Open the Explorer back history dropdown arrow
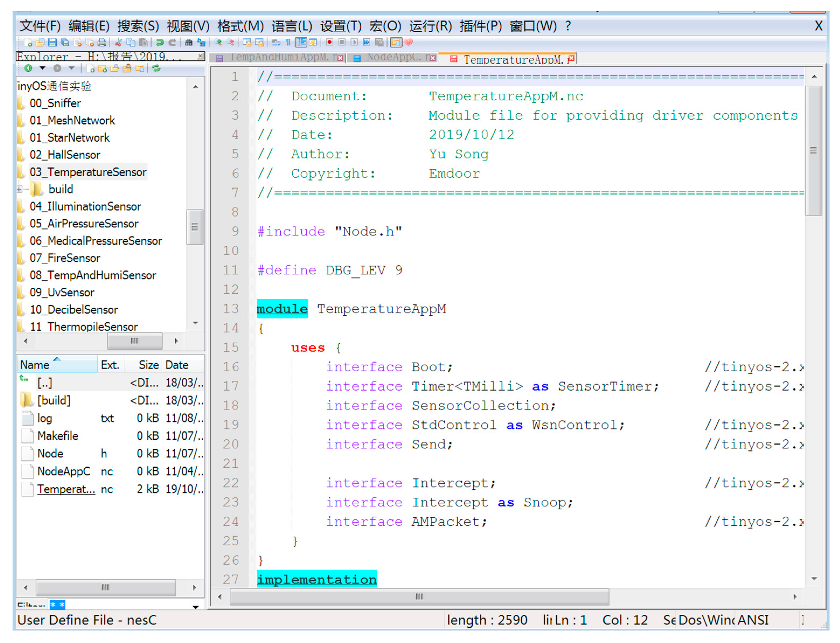 tap(43, 68)
